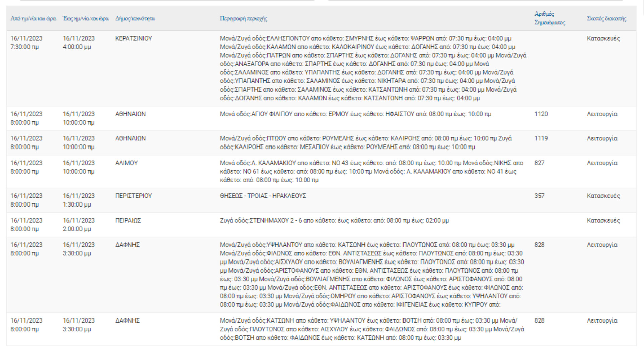Sort by 'Έως ημ/νία και ώρα' column header
The height and width of the screenshot is (350, 644).
pyautogui.click(x=86, y=19)
